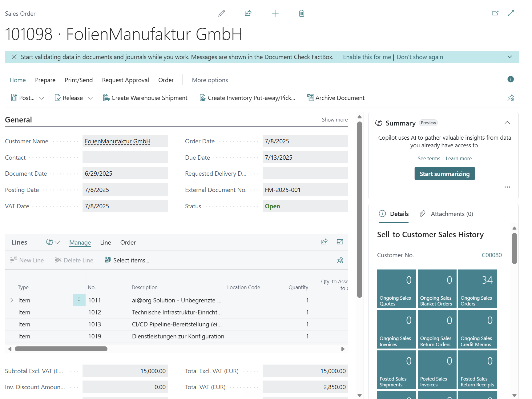Click Enable this for me link
This screenshot has width=532, height=399.
click(x=367, y=57)
